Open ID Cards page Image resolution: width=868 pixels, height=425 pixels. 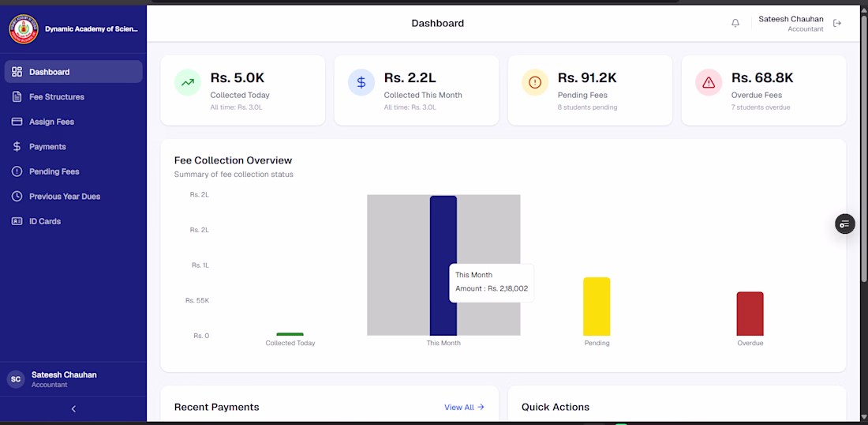pyautogui.click(x=73, y=221)
